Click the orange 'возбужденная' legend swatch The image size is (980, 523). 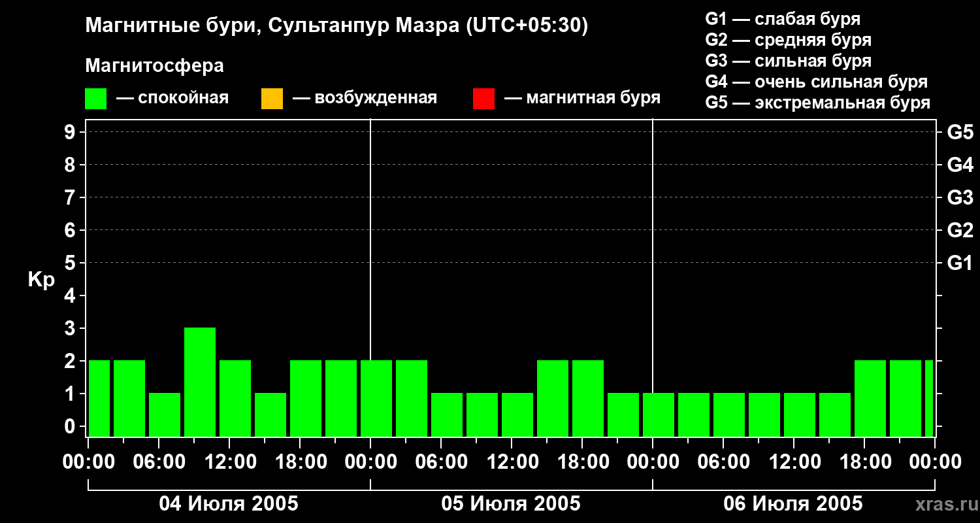pos(272,99)
